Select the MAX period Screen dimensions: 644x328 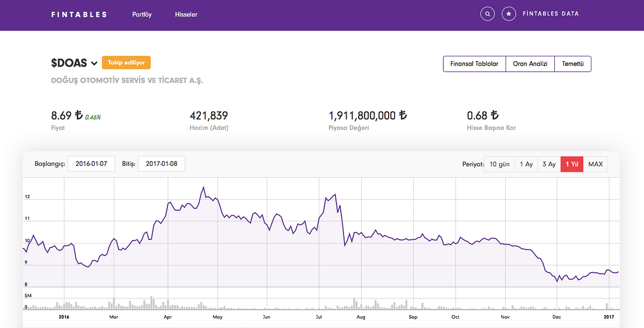596,164
